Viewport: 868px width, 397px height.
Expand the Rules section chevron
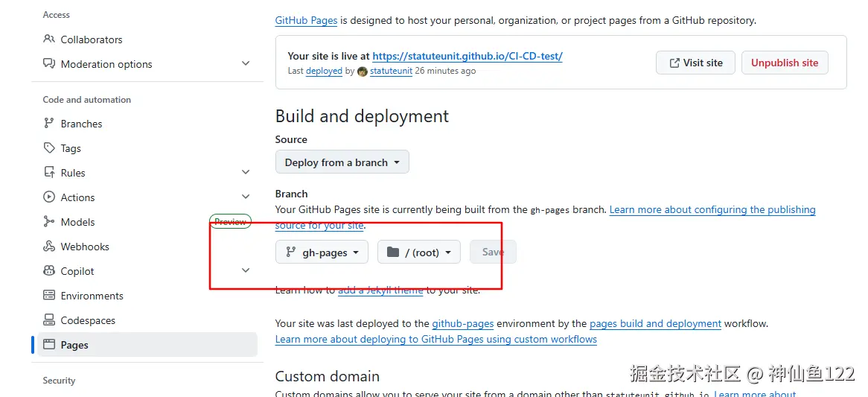point(246,173)
